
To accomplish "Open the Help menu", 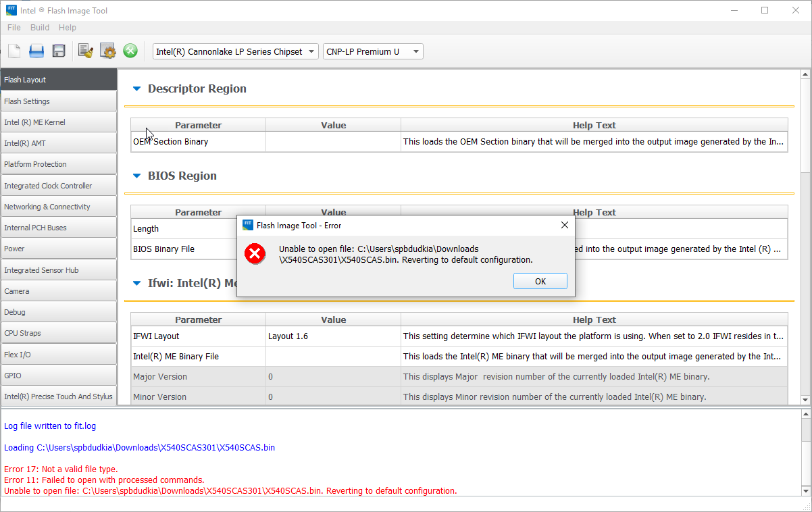I will [68, 28].
